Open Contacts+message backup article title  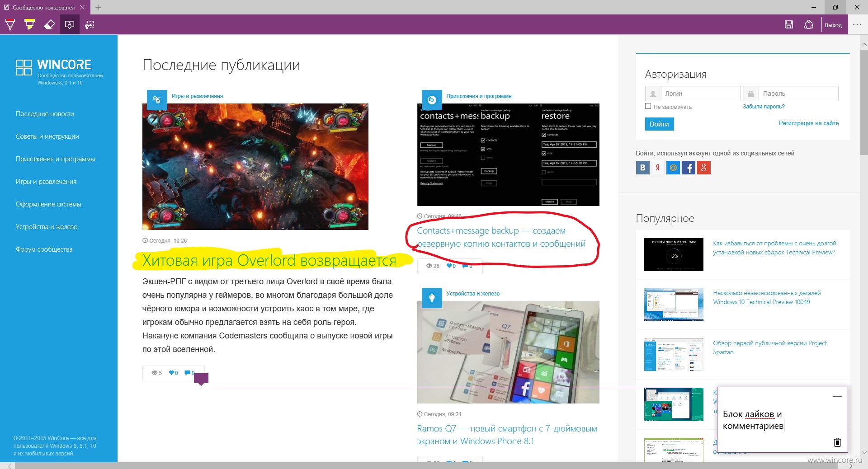click(501, 237)
